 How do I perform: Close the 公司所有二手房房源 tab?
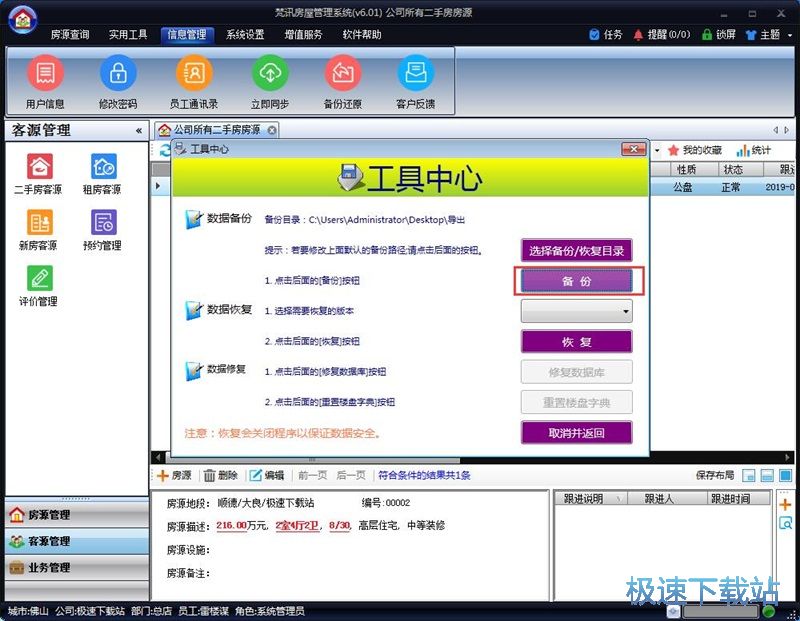[272, 131]
